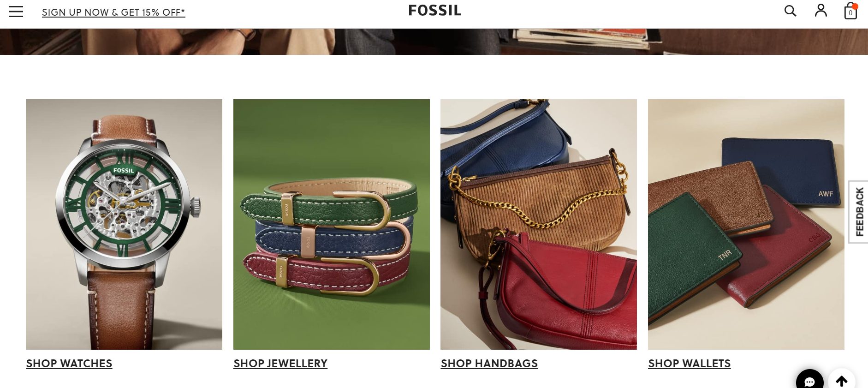Click the orange cart notification dot
Viewport: 868px width, 388px height.
855,6
